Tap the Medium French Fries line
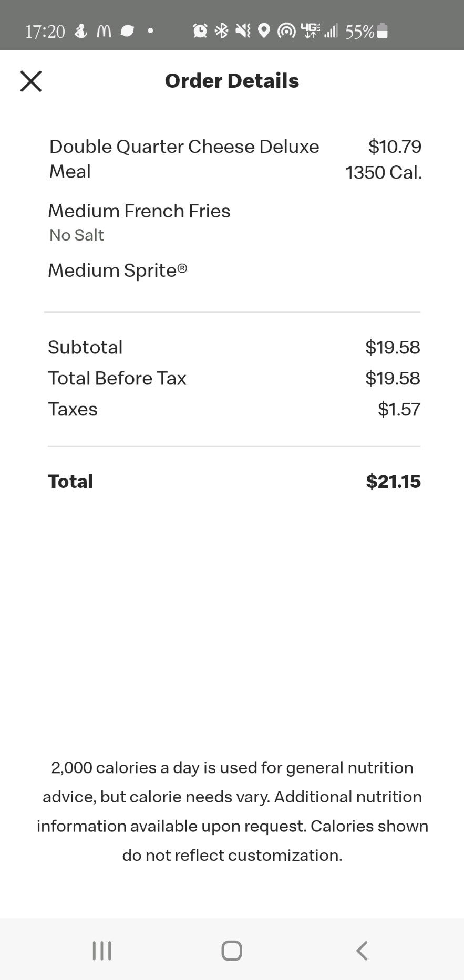 tap(139, 211)
